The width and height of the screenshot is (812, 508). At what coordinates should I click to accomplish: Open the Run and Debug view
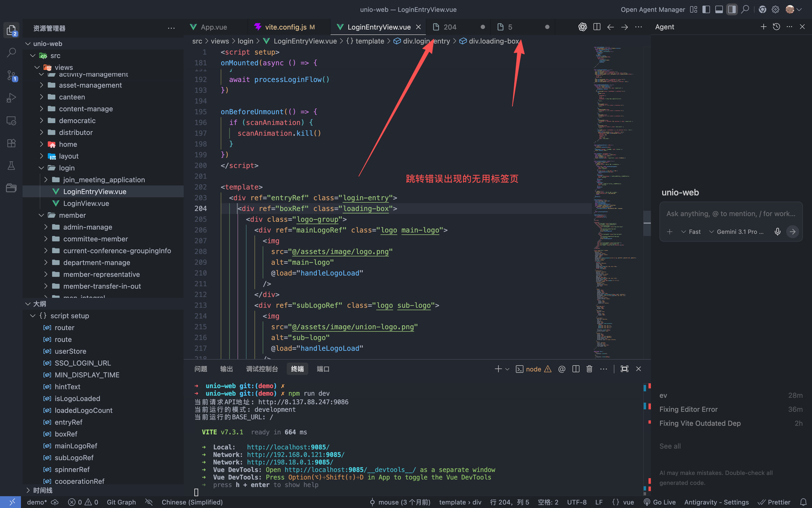coord(11,98)
